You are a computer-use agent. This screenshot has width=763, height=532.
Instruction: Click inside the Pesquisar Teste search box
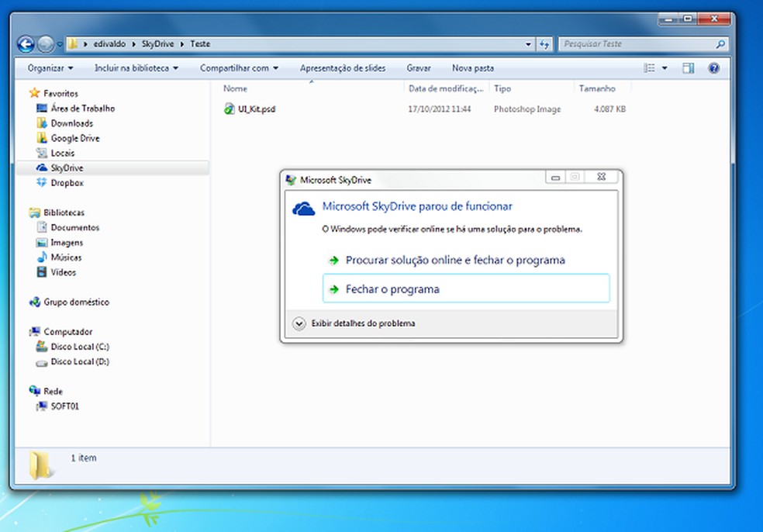tap(636, 44)
